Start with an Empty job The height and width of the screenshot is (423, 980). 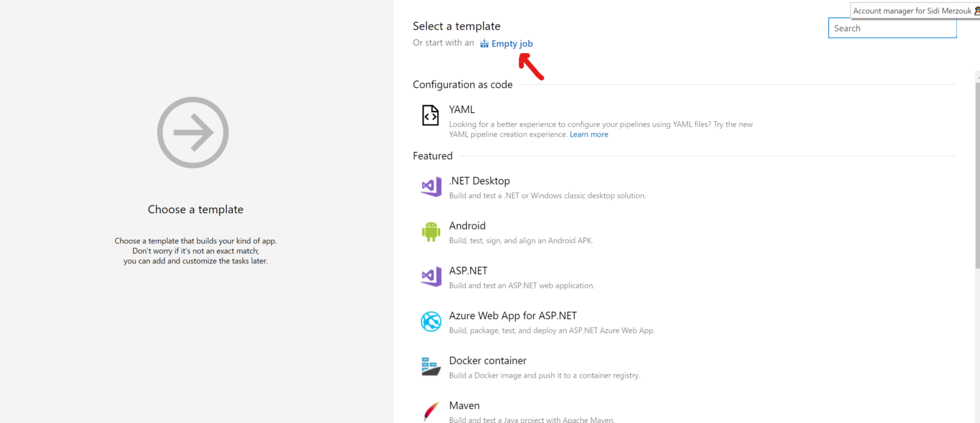point(512,43)
